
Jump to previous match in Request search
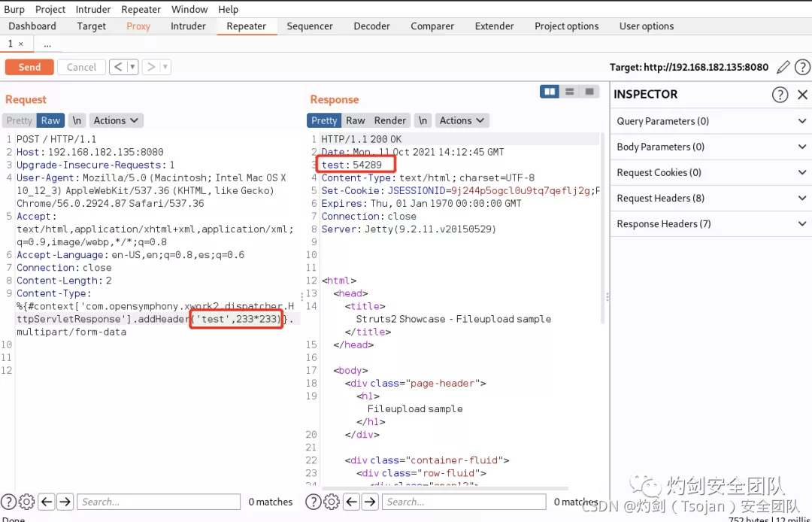47,501
